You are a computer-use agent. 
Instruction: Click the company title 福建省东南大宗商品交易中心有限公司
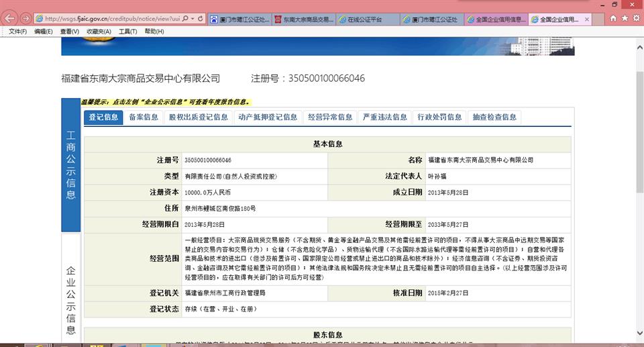pos(140,79)
